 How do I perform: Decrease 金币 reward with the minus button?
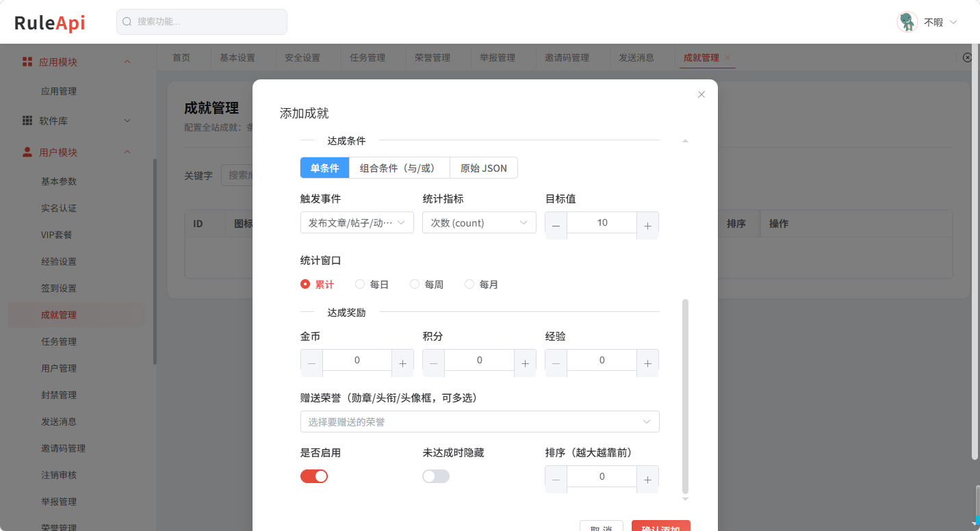(x=311, y=363)
